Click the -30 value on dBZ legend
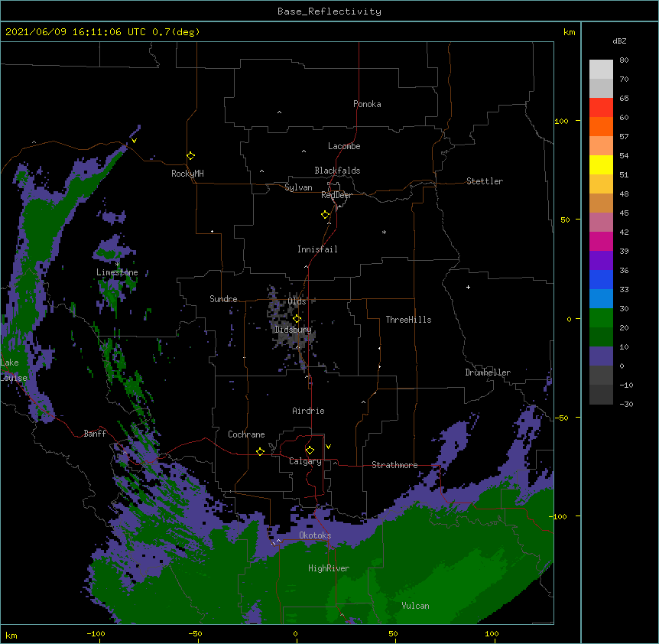 tap(626, 405)
